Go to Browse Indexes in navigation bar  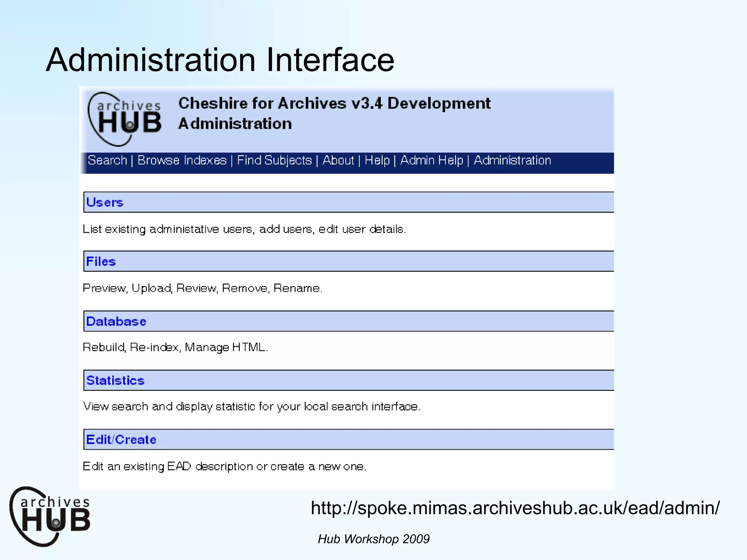pos(182,160)
